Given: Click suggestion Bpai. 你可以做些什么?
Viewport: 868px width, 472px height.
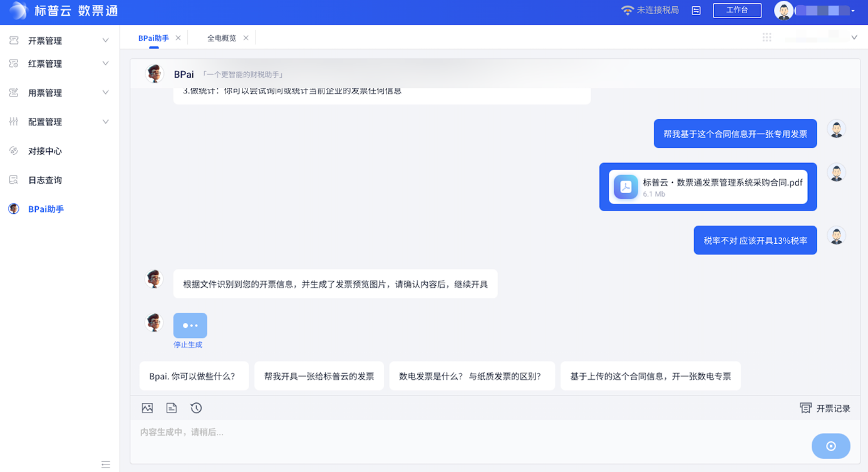Looking at the screenshot, I should point(194,376).
